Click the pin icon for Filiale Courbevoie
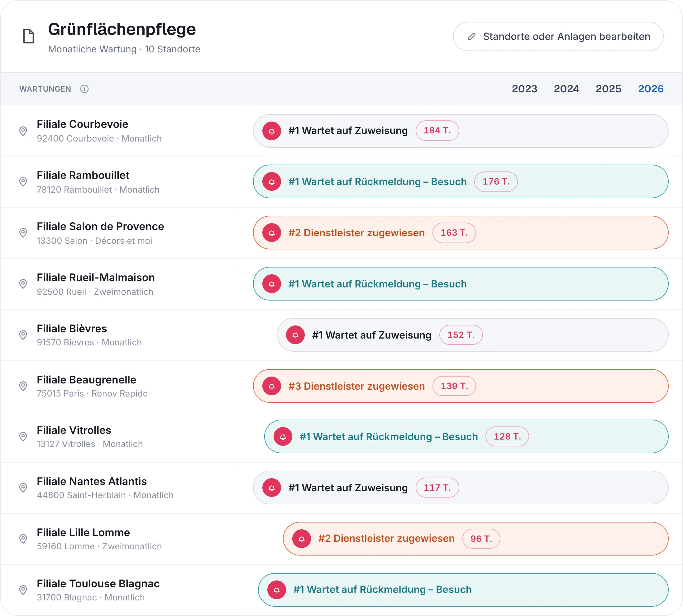Screen dimensions: 683x616 tap(23, 131)
